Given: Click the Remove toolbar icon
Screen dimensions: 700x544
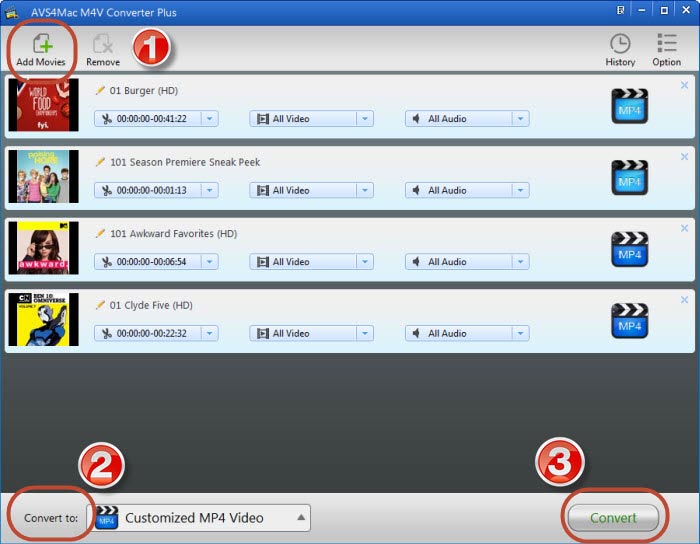Looking at the screenshot, I should (x=103, y=50).
